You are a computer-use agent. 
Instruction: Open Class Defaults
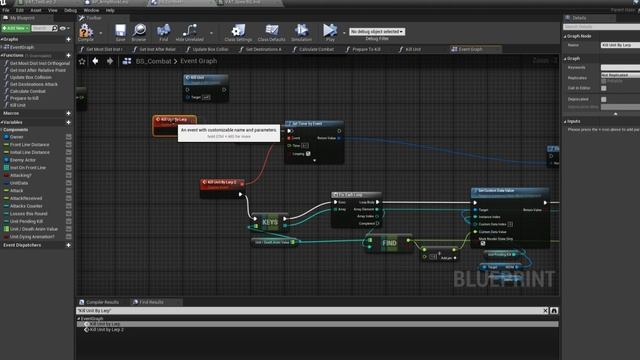point(272,32)
